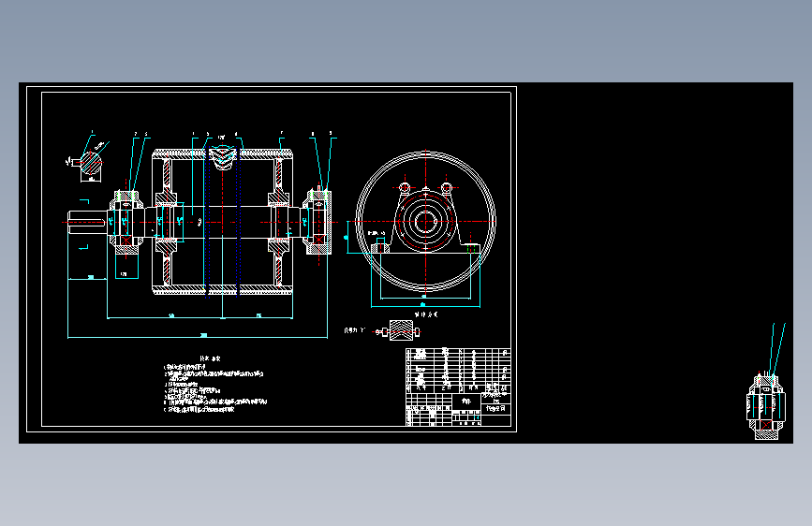Click the right bearing block in the section view
This screenshot has height=526, width=812.
(x=318, y=222)
